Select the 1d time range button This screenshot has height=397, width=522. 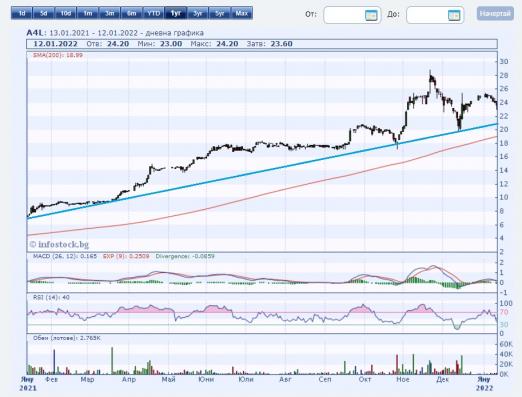(22, 13)
